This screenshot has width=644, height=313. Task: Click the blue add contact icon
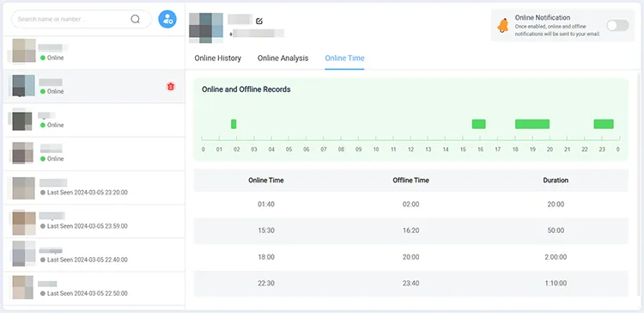(x=167, y=19)
